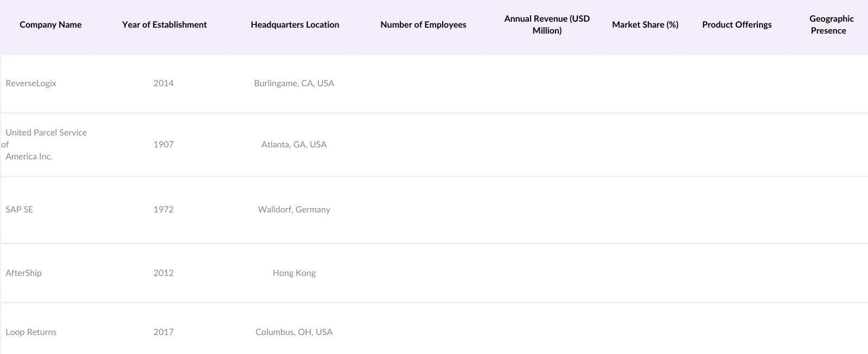Click the 2014 establishment year cell
The image size is (868, 354).
(163, 83)
